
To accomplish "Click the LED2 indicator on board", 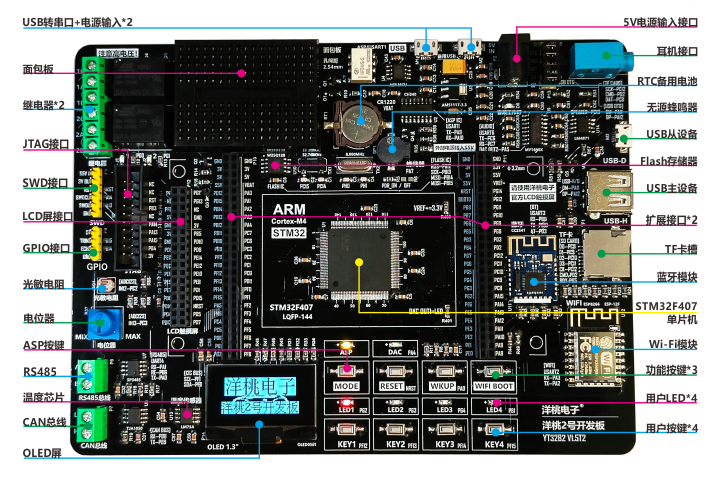I will [x=395, y=402].
